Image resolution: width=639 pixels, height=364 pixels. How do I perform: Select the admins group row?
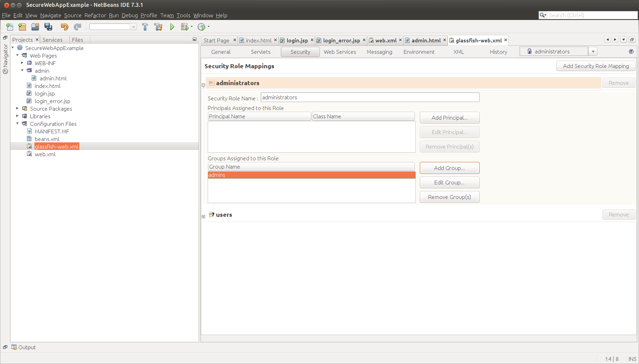312,175
